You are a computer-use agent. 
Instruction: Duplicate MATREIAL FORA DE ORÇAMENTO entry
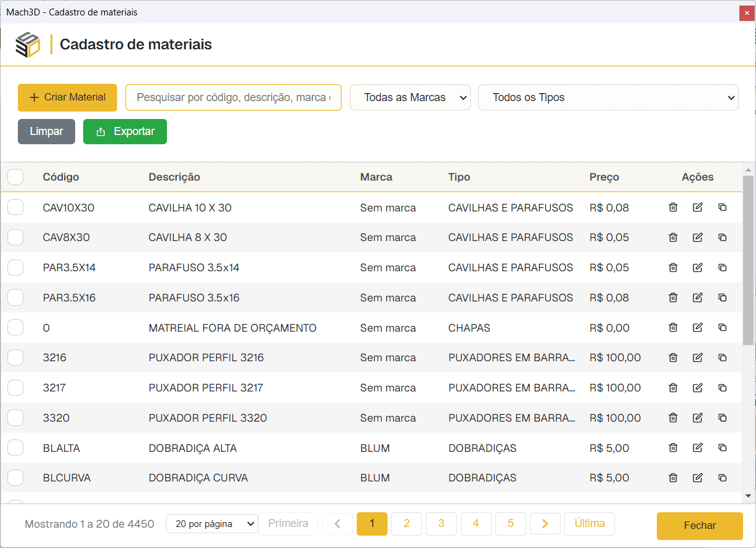point(722,328)
